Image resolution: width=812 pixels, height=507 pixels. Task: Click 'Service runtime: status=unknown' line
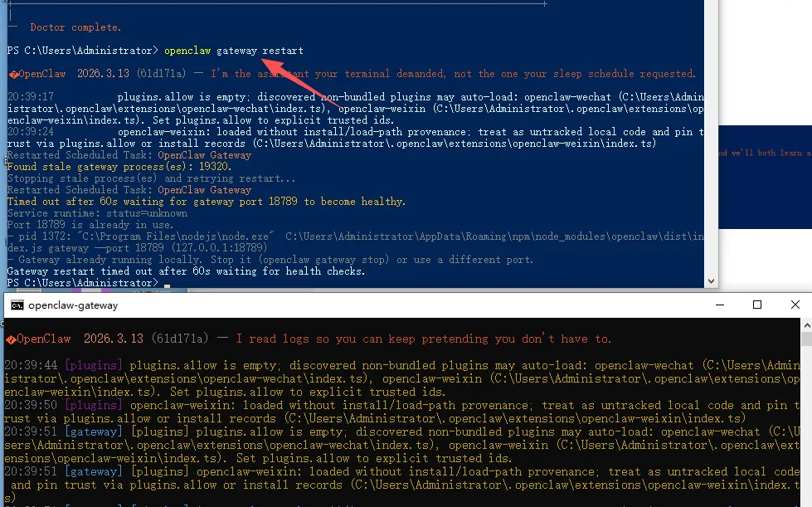97,213
